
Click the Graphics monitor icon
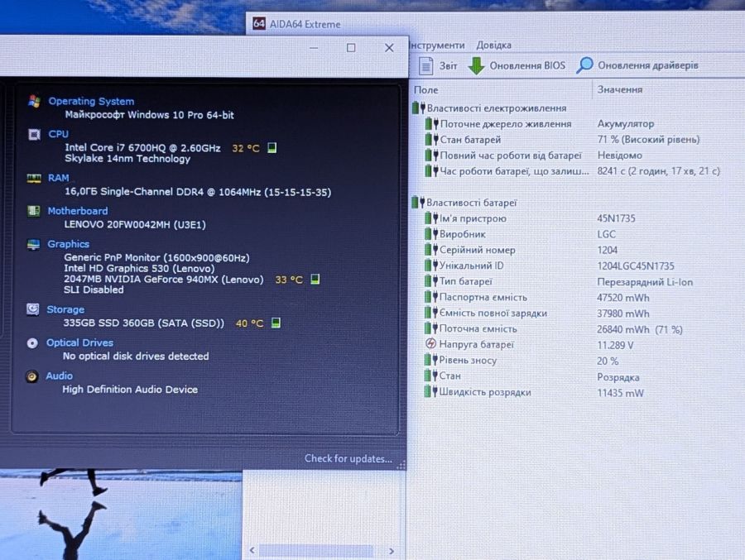tap(33, 244)
